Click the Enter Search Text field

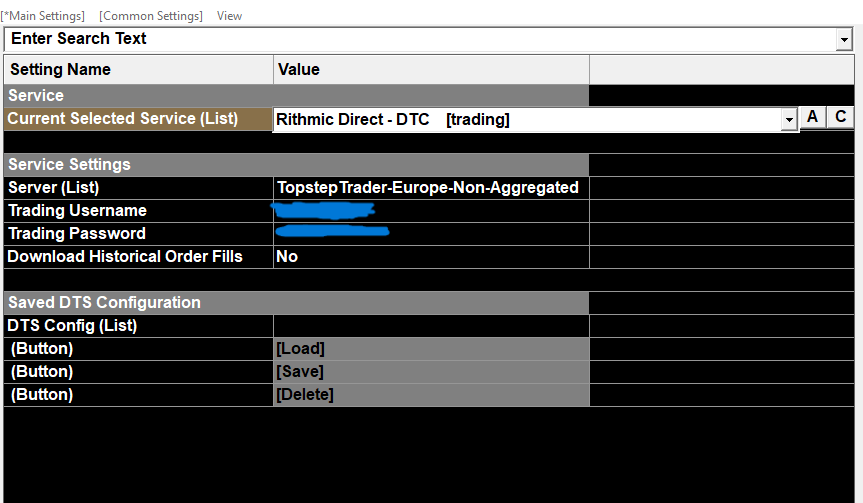point(420,39)
